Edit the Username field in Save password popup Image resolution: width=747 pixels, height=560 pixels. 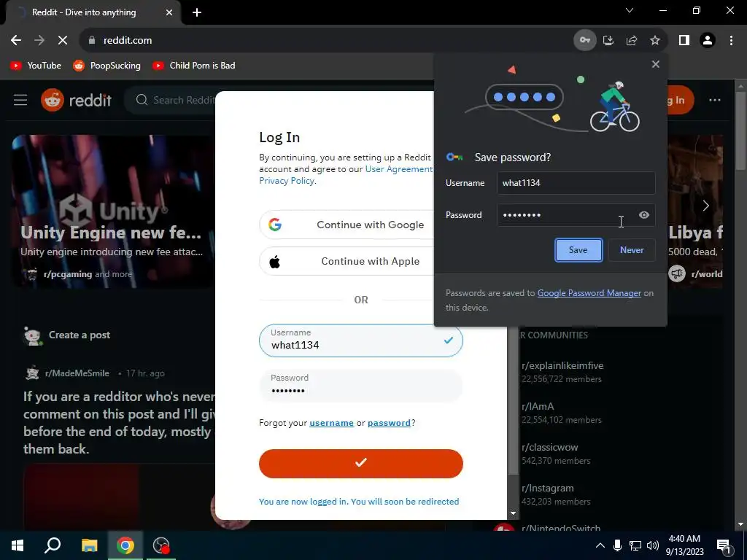[x=576, y=183]
